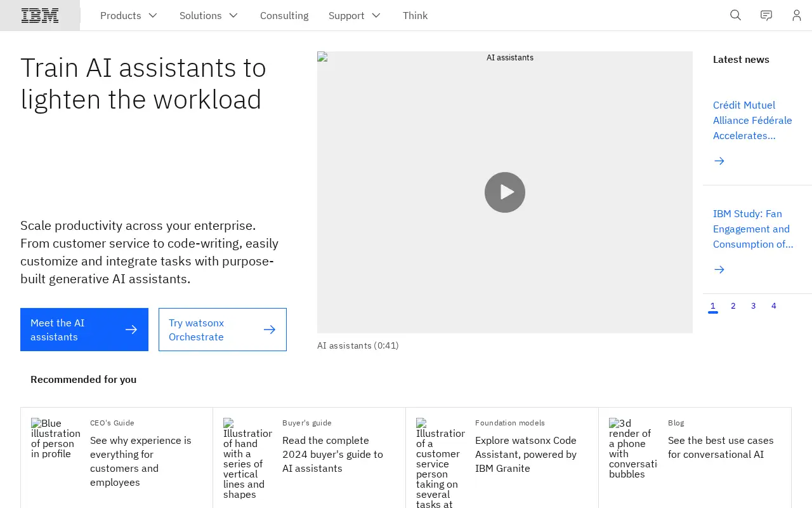The height and width of the screenshot is (508, 812).
Task: Open Crédit Mutuel Alliance Fédérale news link
Action: point(752,121)
